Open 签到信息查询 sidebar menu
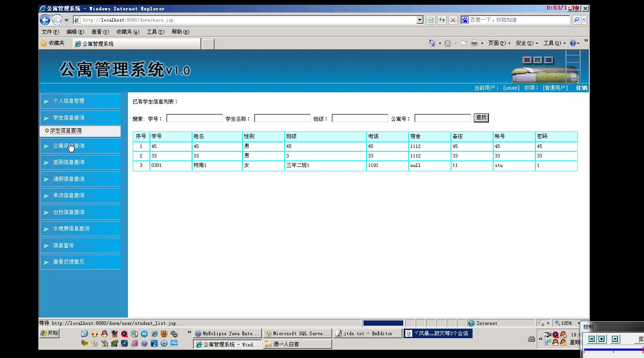The width and height of the screenshot is (644, 358). [x=80, y=162]
